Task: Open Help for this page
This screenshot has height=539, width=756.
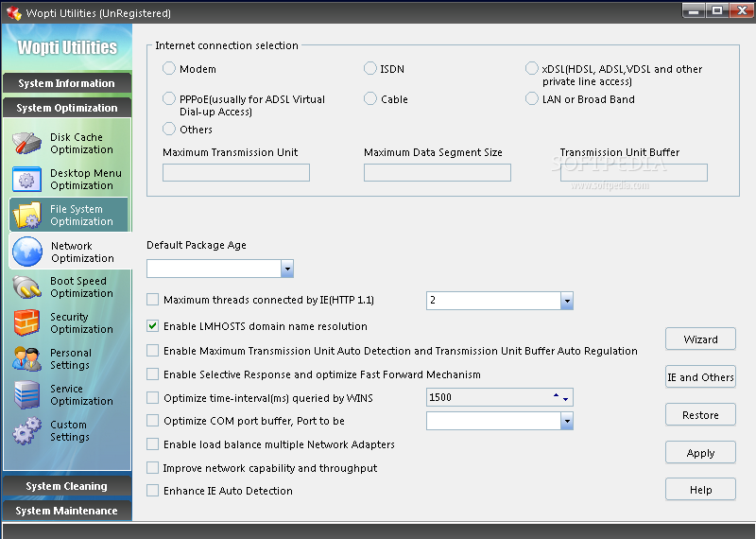Action: click(700, 489)
